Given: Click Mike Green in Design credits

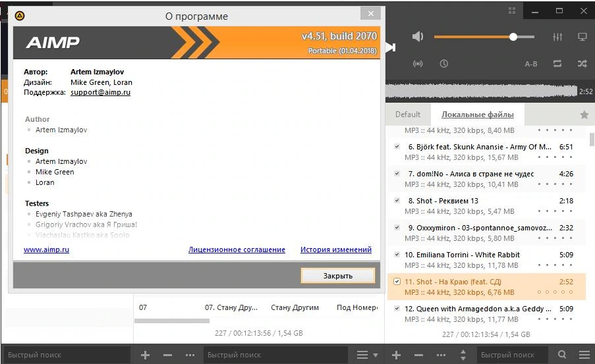Looking at the screenshot, I should tap(55, 172).
